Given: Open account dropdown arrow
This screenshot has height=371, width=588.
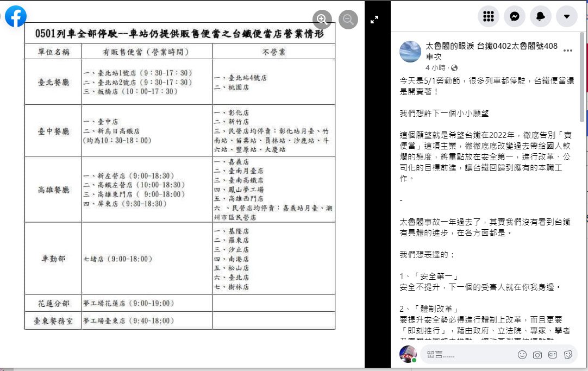Looking at the screenshot, I should point(567,16).
